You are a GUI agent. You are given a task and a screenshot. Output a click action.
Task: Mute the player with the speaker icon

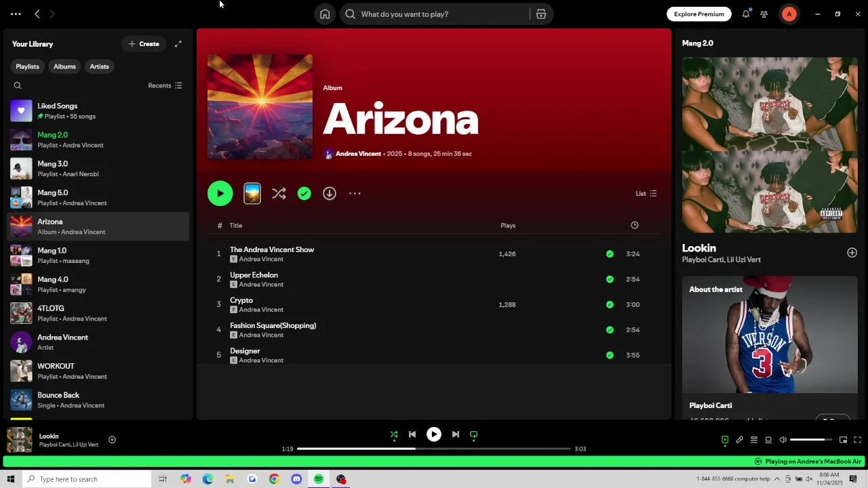[x=783, y=440]
